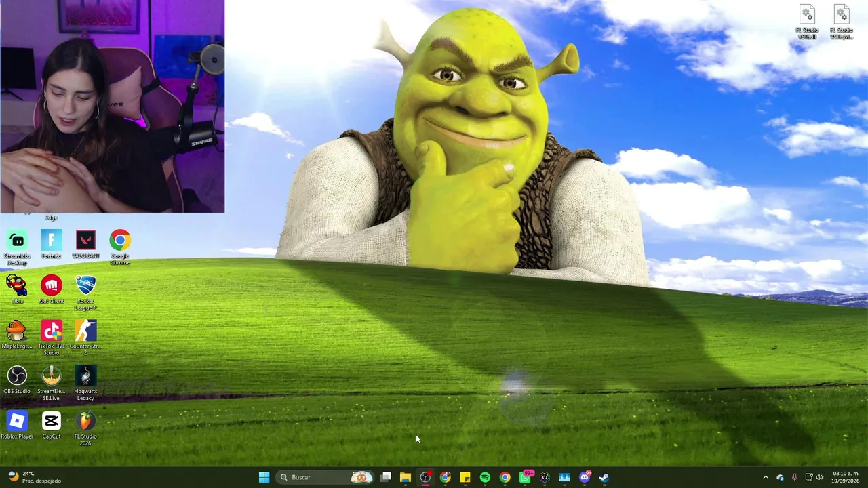Open the OneDrive tray icon
868x488 pixels.
[780, 477]
